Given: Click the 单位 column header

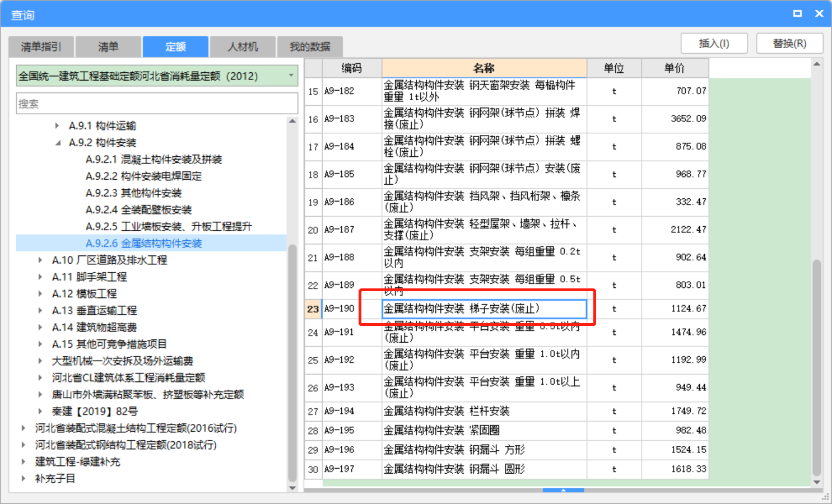Looking at the screenshot, I should (614, 68).
